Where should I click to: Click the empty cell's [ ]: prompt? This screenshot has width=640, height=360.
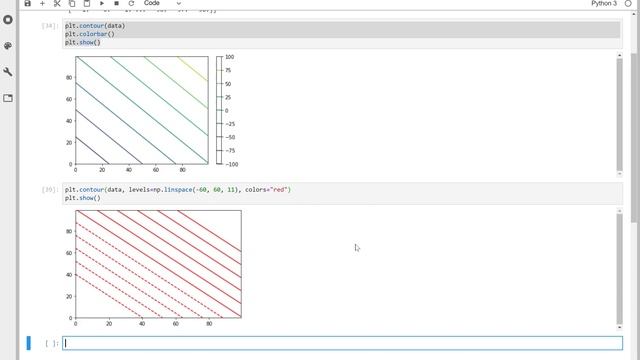51,344
